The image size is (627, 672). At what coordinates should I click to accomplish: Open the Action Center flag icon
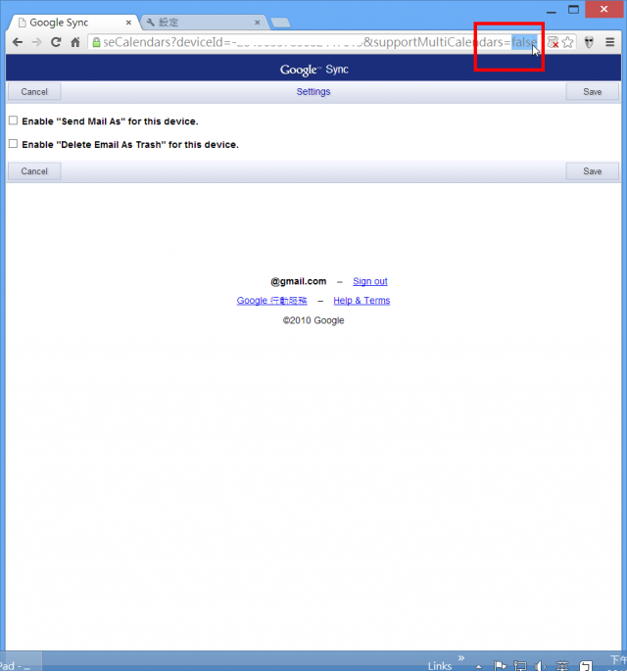click(x=500, y=666)
